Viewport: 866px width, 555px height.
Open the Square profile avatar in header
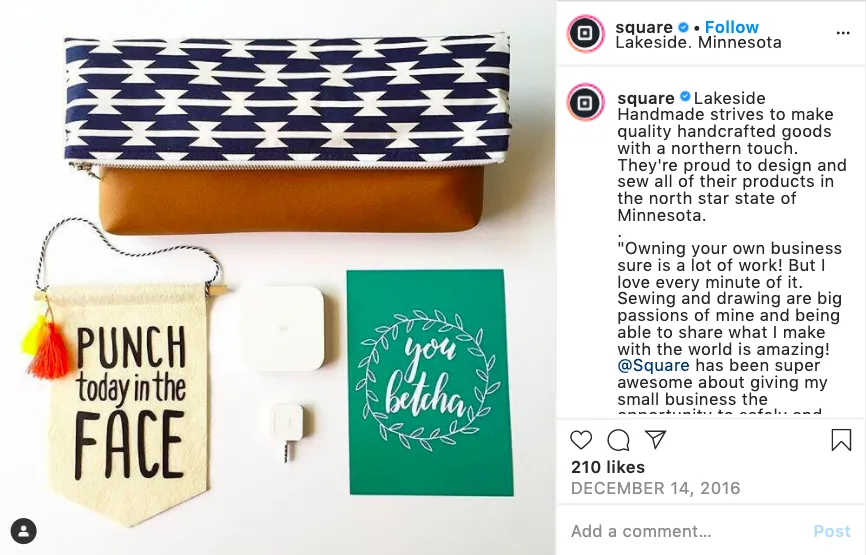pos(585,34)
